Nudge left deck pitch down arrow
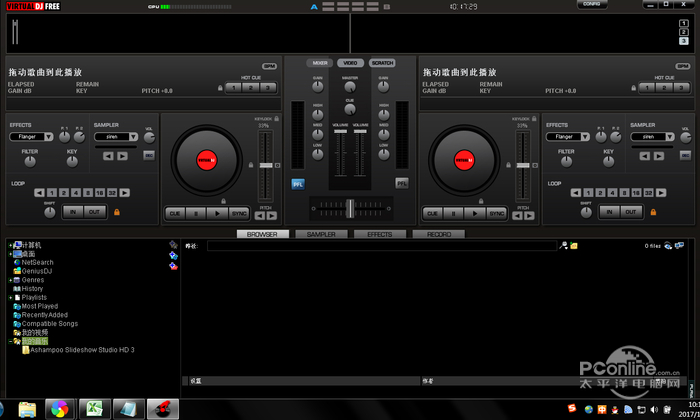The width and height of the screenshot is (700, 420). coord(260,216)
